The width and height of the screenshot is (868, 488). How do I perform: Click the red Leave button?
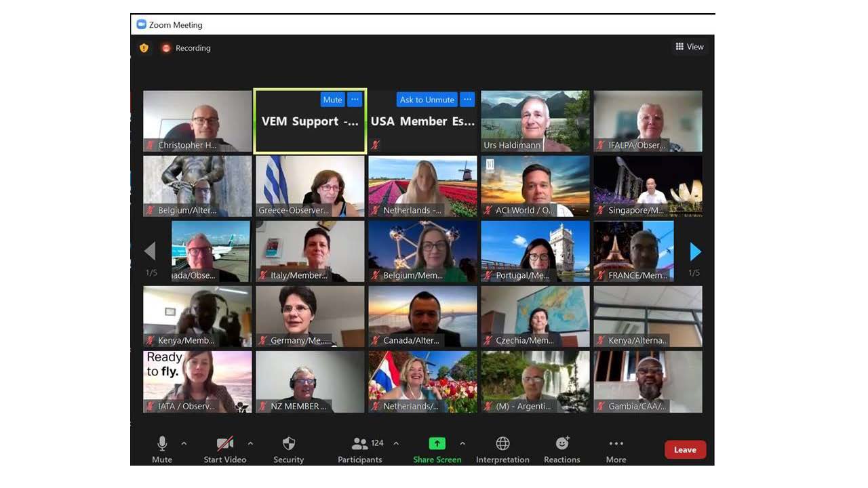(685, 449)
